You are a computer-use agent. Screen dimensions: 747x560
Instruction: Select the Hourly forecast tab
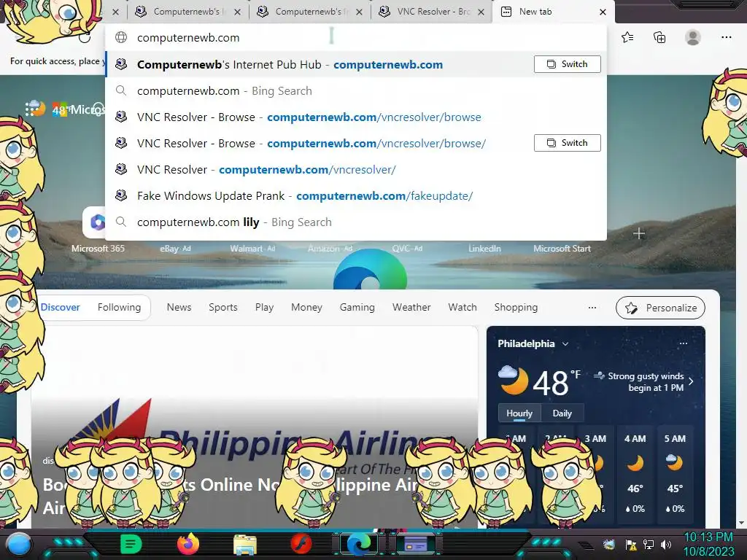tap(519, 413)
